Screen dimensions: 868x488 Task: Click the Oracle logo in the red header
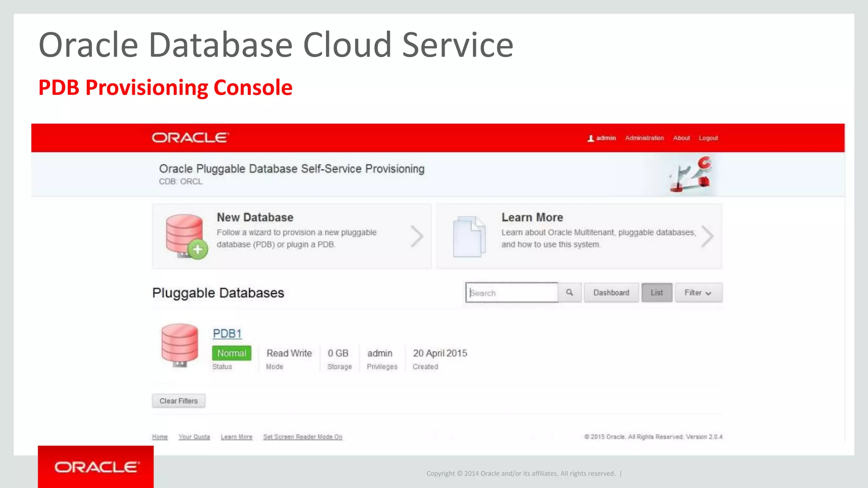(190, 138)
